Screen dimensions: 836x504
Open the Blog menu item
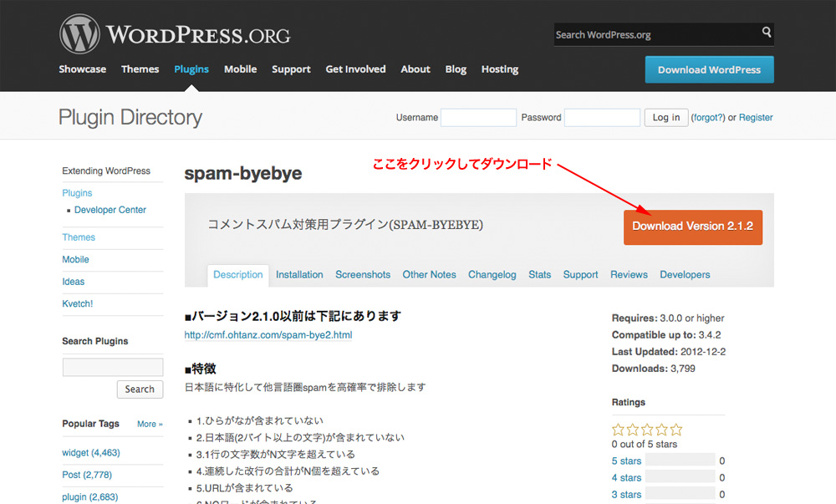(x=456, y=69)
